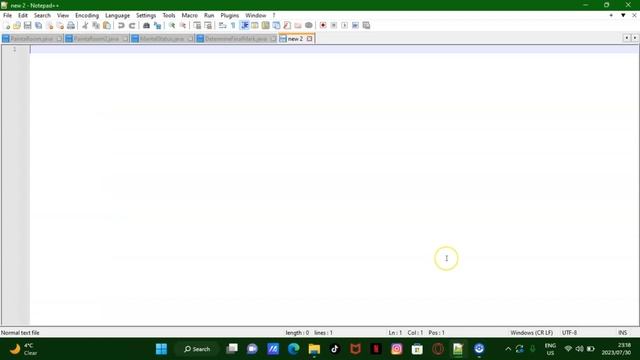Viewport: 640px width, 360px height.
Task: Click the Copy toolbar icon
Action: pyautogui.click(x=96, y=25)
